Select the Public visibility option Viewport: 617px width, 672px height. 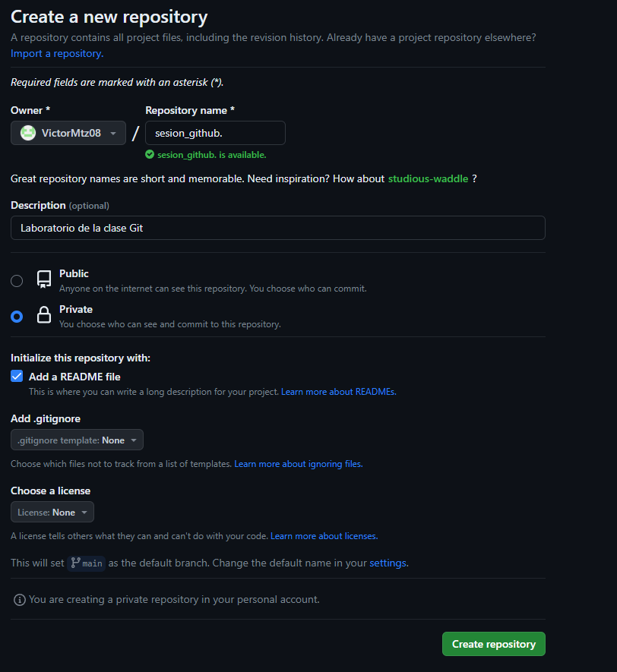(16, 280)
